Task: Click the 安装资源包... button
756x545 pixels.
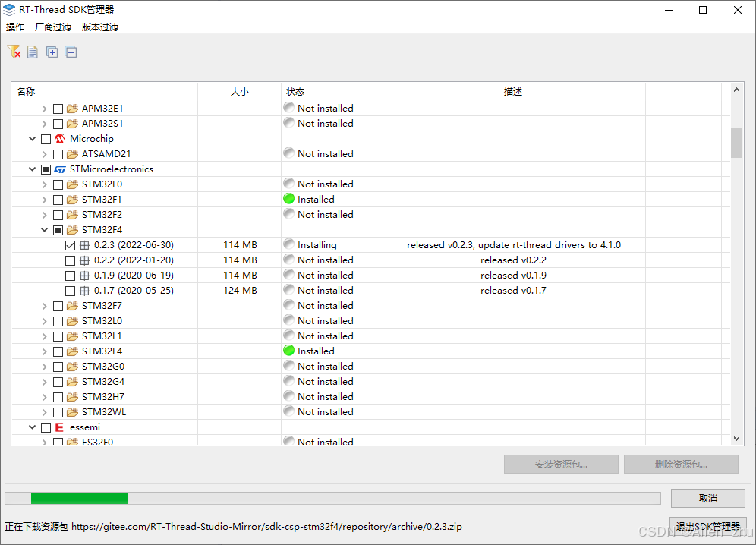Action: [561, 465]
